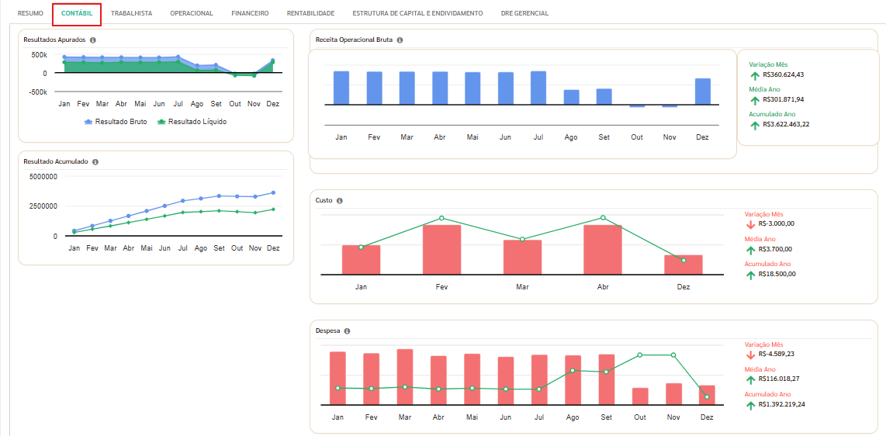
Task: Click info icon beside Resultado Acumulado
Action: pos(95,162)
